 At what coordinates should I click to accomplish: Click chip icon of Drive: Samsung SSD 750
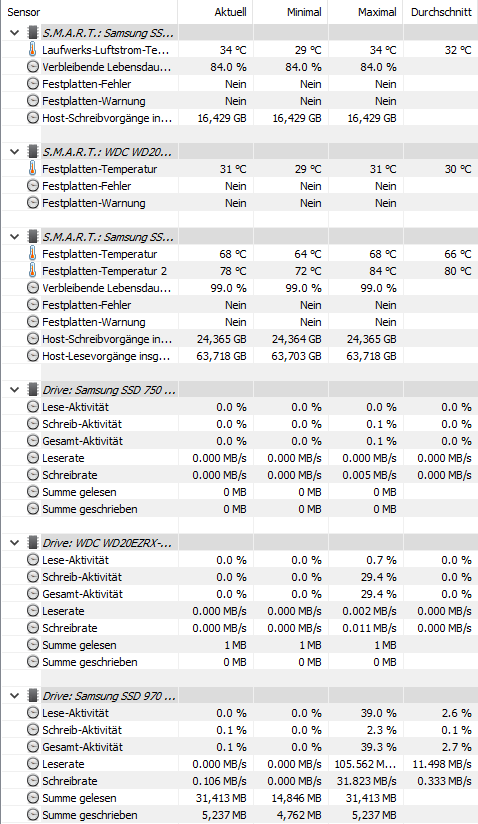click(x=33, y=390)
